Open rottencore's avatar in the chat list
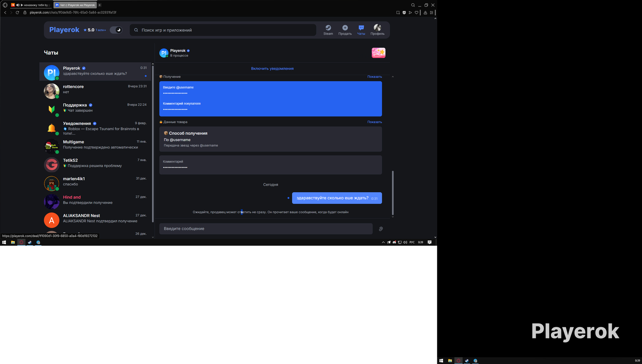This screenshot has width=642, height=364. pyautogui.click(x=52, y=91)
